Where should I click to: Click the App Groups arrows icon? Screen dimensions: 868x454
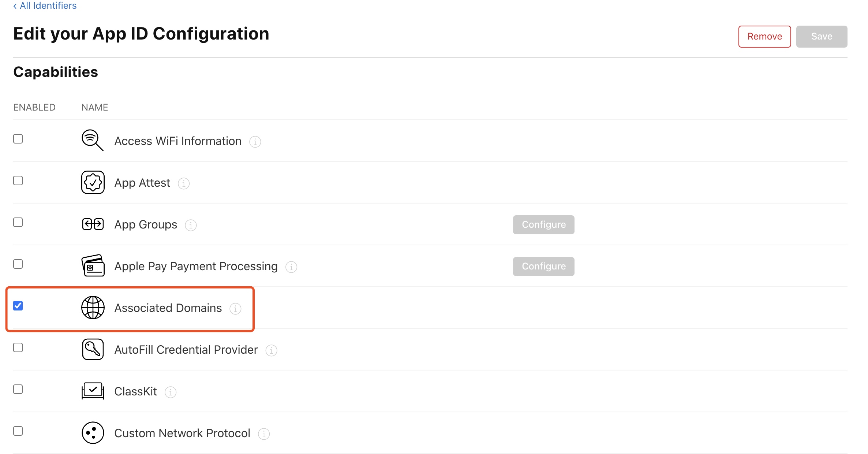93,224
